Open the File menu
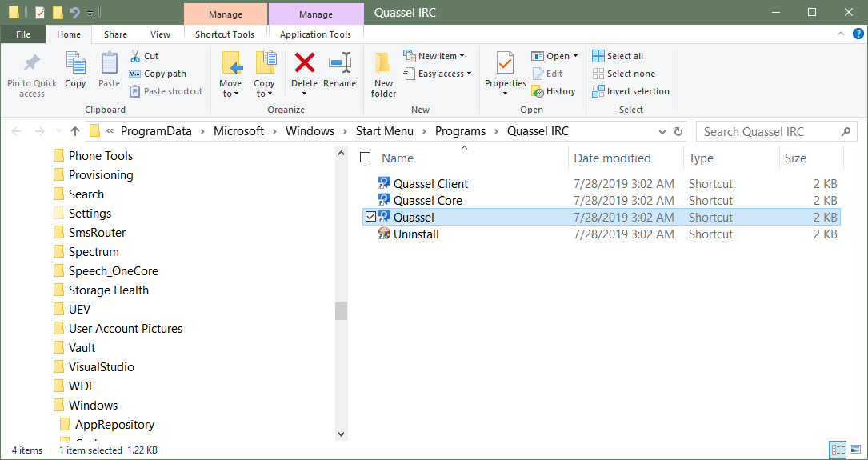 23,34
